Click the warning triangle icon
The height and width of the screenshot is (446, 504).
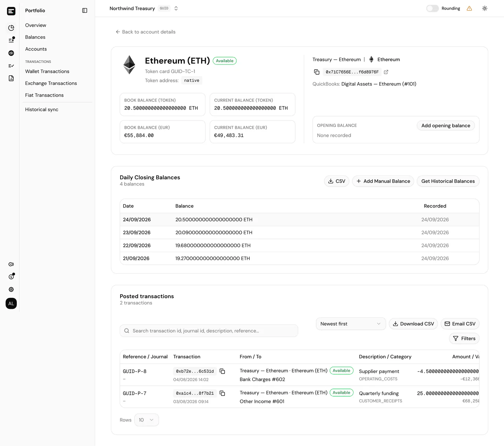[x=469, y=8]
